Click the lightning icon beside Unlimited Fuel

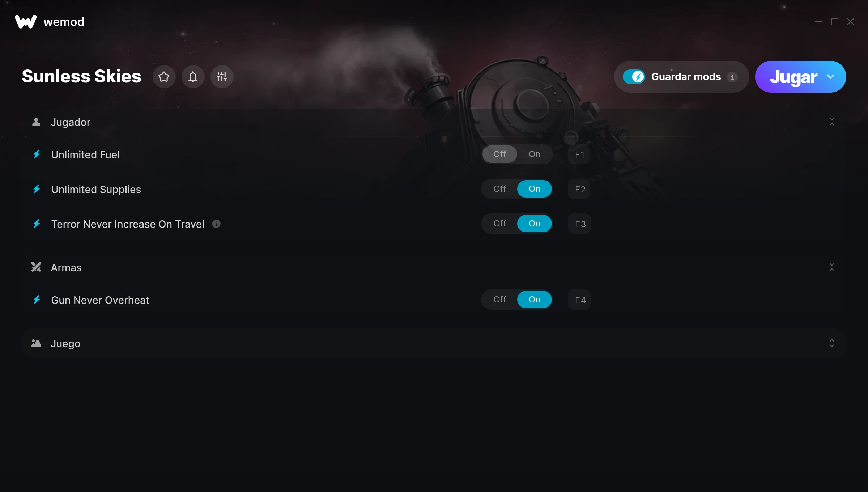(x=37, y=154)
